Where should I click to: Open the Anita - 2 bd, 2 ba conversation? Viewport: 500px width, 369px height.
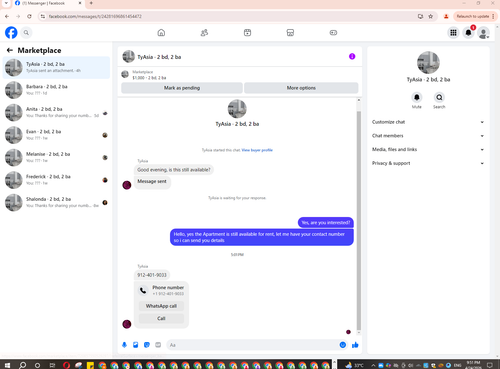pyautogui.click(x=56, y=112)
